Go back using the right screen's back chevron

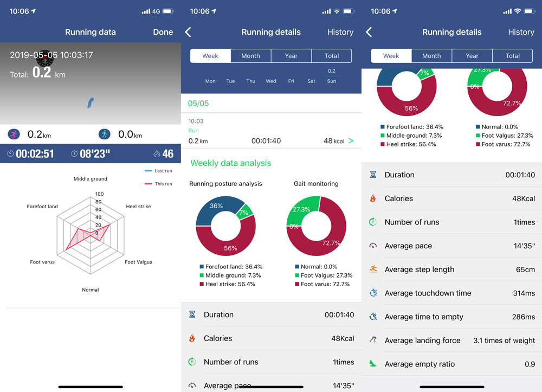pos(369,32)
